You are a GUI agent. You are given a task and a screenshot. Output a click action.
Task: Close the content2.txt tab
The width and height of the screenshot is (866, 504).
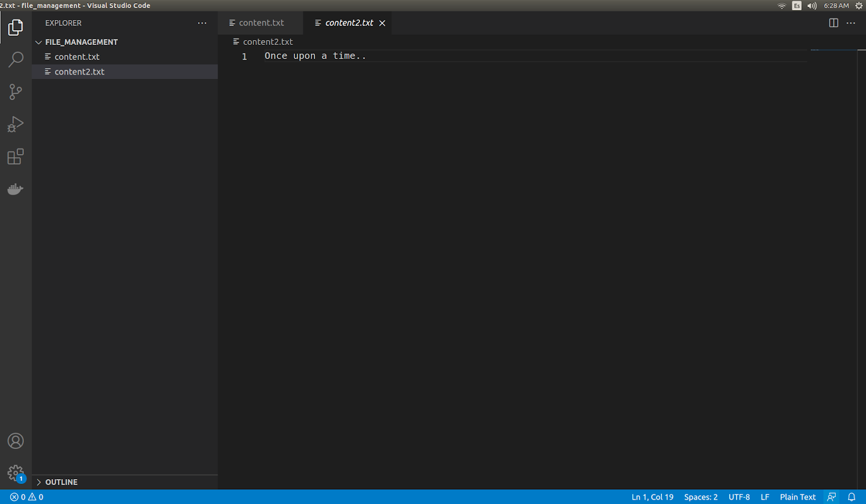tap(382, 23)
